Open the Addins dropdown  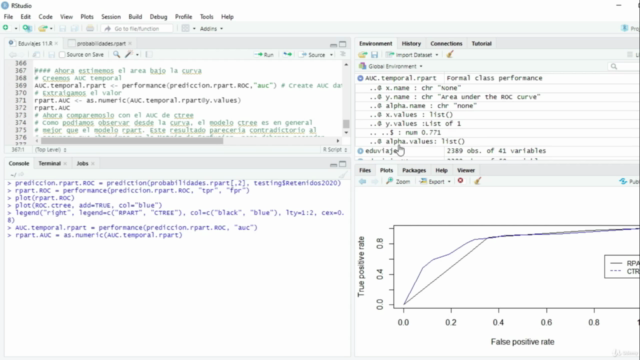211,29
